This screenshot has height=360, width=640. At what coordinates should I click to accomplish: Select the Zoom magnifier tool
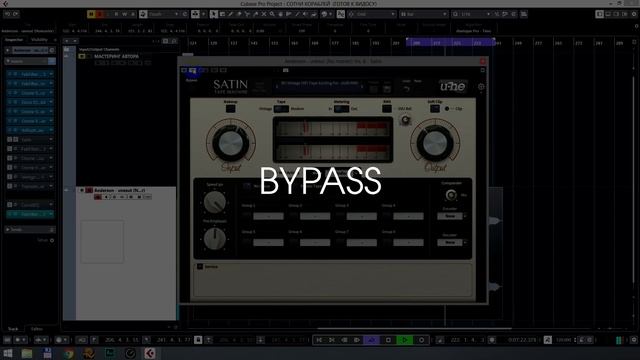pyautogui.click(x=272, y=14)
